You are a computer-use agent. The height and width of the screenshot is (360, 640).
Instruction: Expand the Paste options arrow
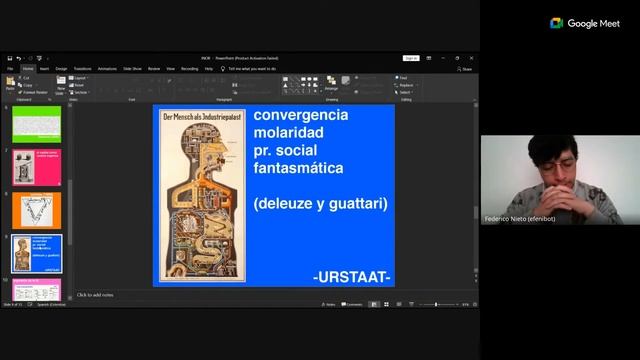coord(10,93)
